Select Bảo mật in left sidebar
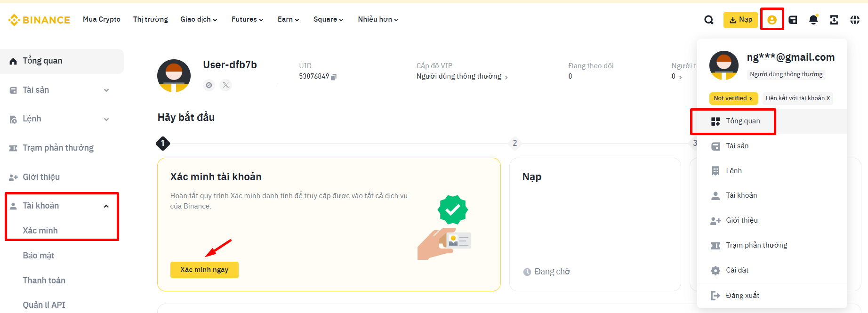Screen dimensions: 868x313 click(39, 256)
